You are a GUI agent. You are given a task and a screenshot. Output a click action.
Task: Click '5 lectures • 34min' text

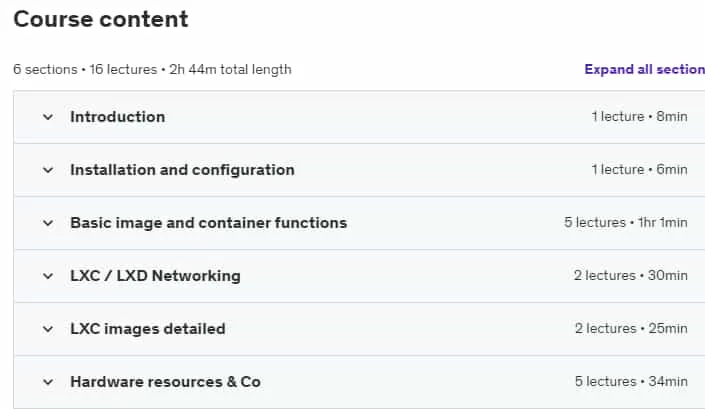coord(631,382)
